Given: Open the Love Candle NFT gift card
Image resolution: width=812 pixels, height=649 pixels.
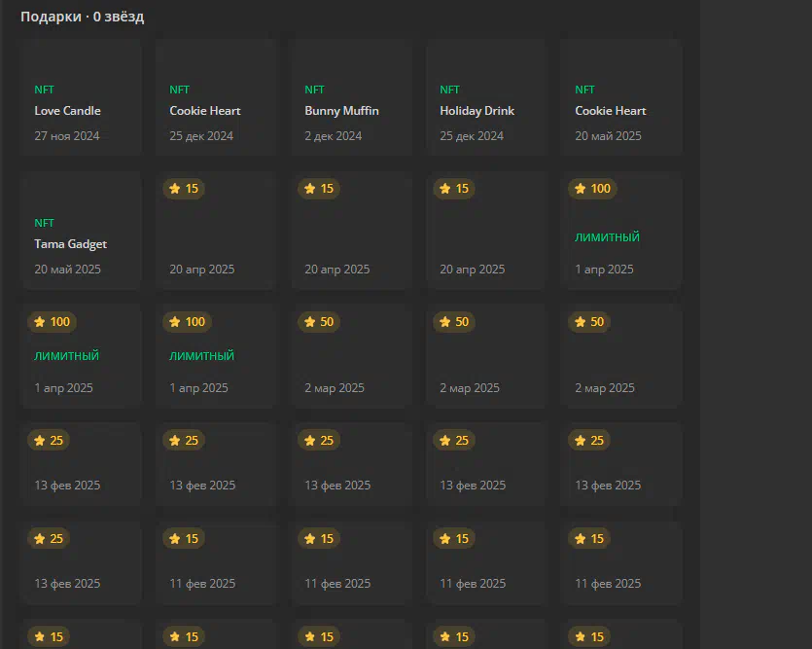Looking at the screenshot, I should (x=82, y=97).
